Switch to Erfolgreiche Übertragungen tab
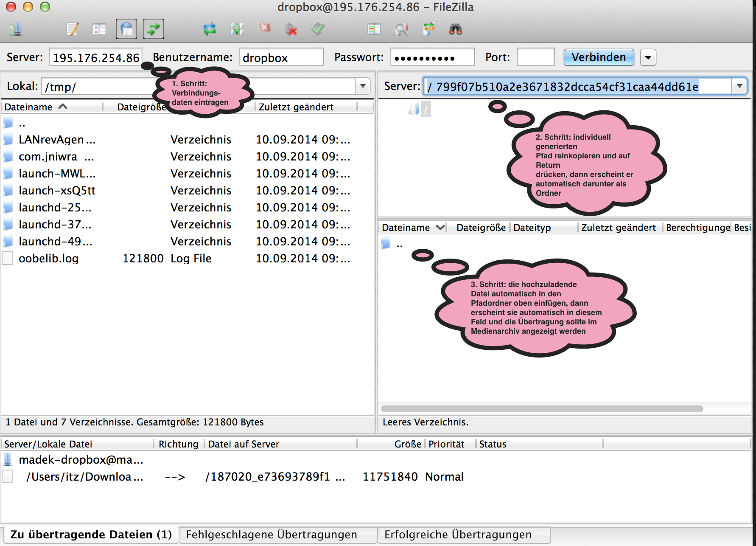 click(x=458, y=535)
